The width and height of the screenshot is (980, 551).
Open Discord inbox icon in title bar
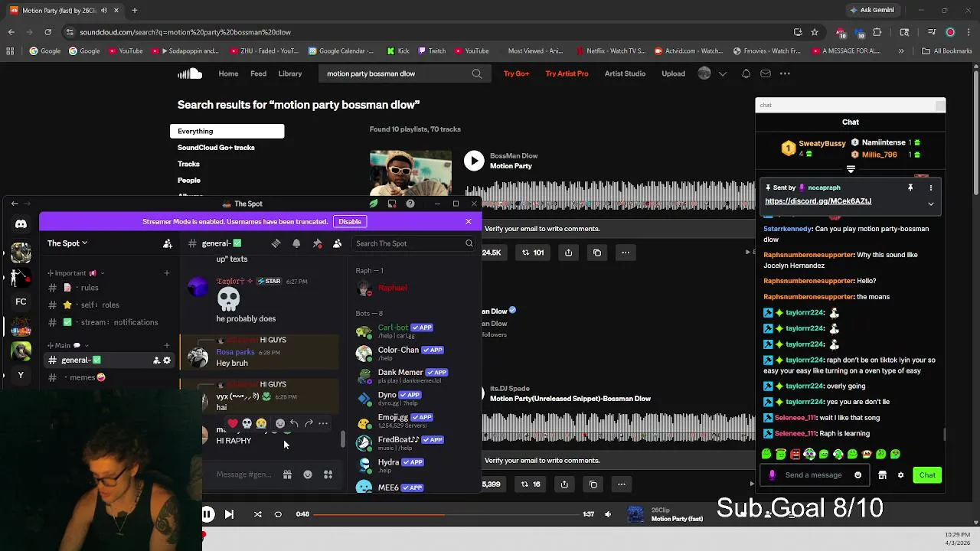pos(392,204)
